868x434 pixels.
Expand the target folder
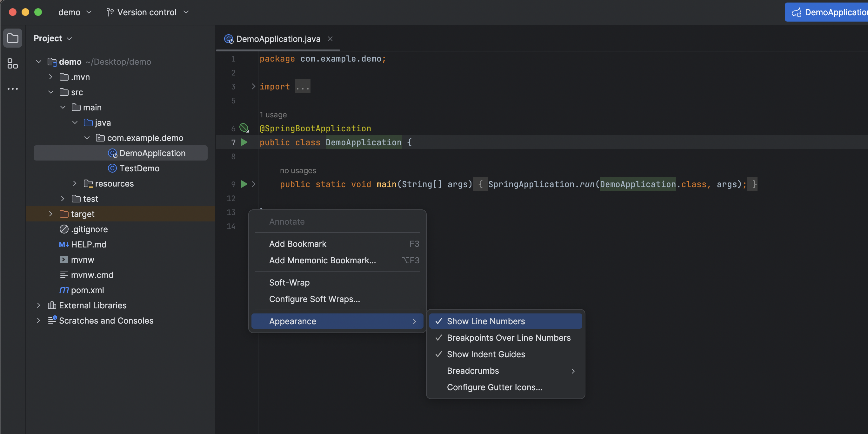50,214
